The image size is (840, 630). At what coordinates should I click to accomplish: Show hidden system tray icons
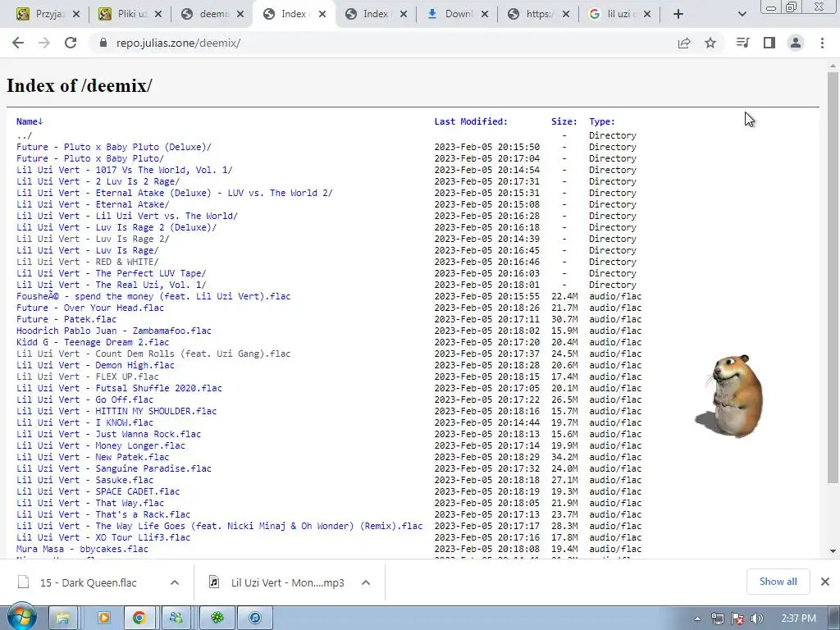[697, 619]
